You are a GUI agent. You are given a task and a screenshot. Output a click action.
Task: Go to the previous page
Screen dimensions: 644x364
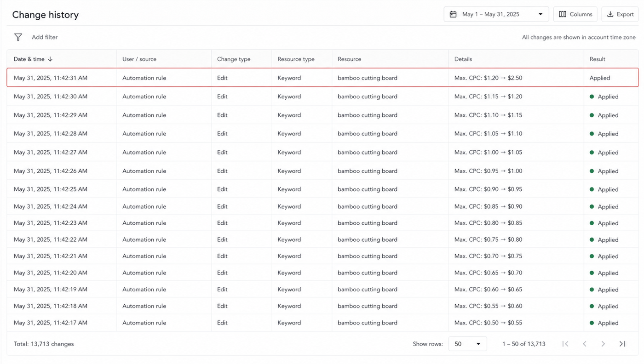tap(585, 344)
